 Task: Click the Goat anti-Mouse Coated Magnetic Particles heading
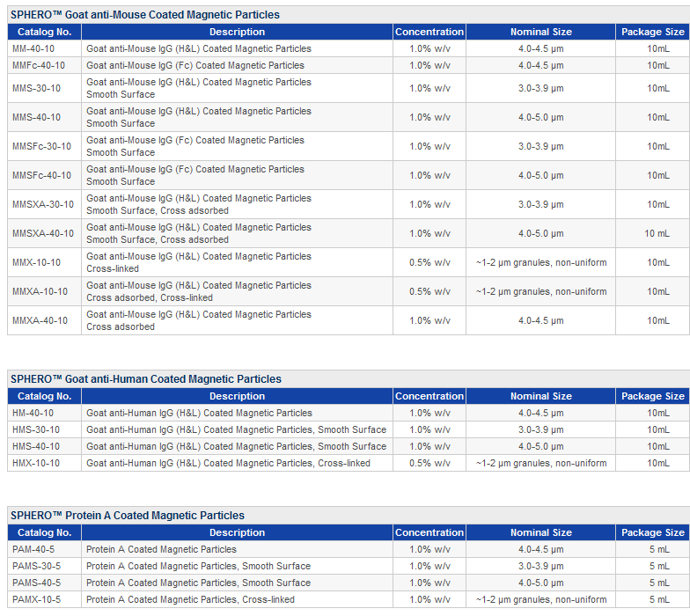[x=145, y=14]
